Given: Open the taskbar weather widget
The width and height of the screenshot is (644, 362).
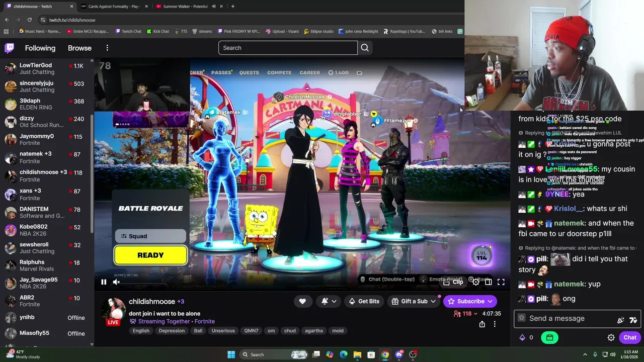Looking at the screenshot, I should [x=22, y=354].
